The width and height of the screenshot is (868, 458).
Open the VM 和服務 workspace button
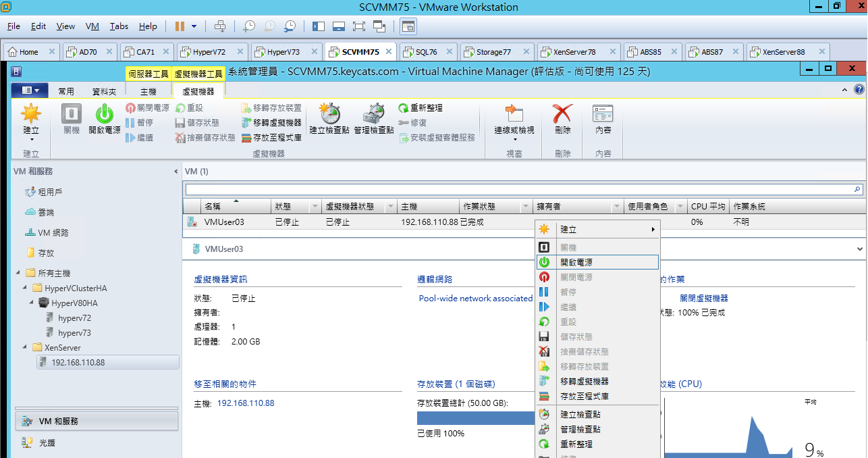[97, 421]
